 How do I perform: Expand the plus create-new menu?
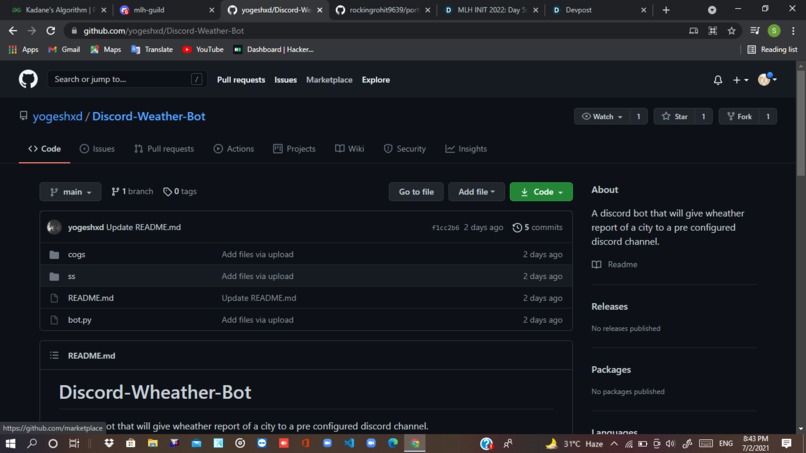pyautogui.click(x=740, y=80)
